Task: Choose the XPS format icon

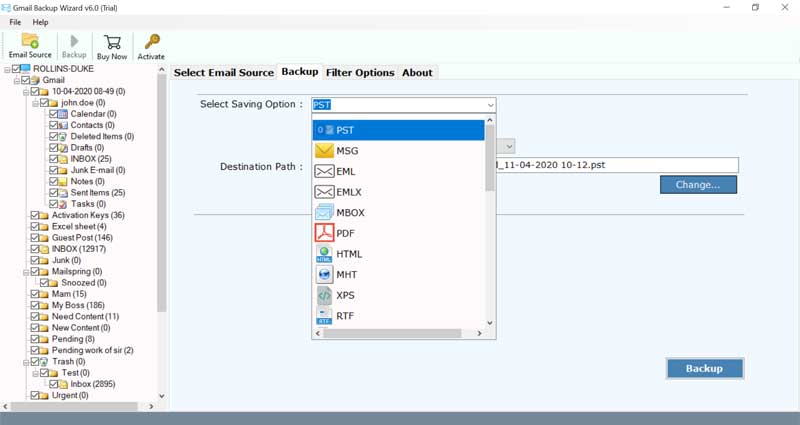Action: click(x=324, y=295)
